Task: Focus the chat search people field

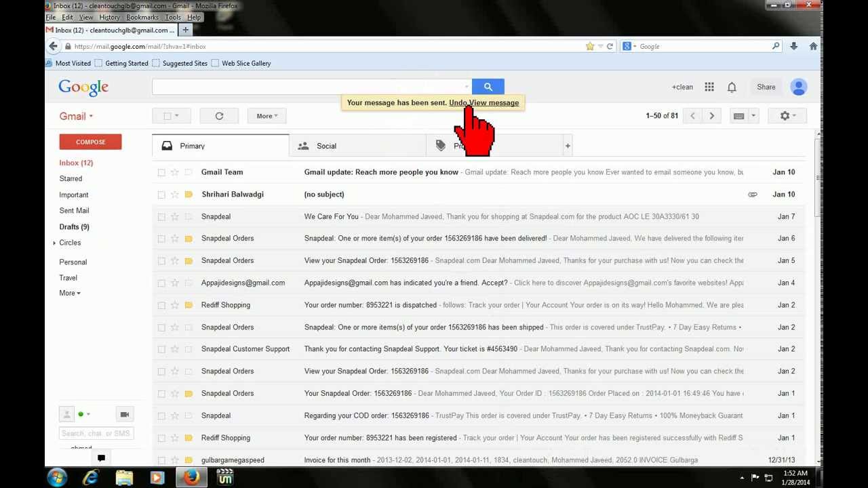Action: pos(96,433)
